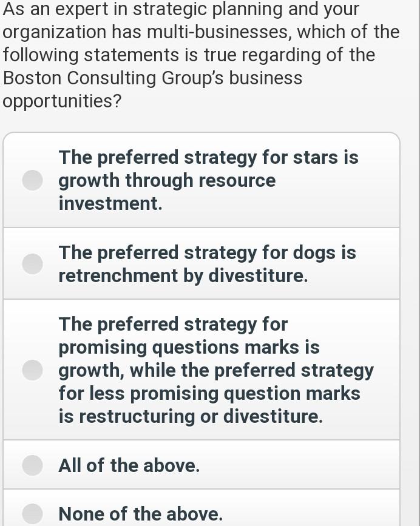Tap the third answer option card
This screenshot has height=526, width=420.
[x=202, y=370]
